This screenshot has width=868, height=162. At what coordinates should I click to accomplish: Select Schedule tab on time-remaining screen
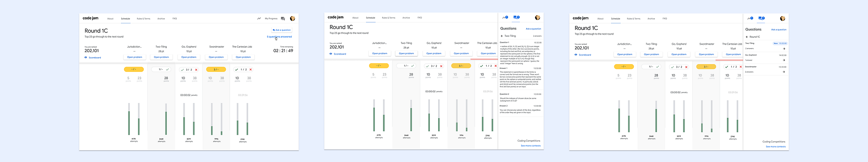coord(125,19)
